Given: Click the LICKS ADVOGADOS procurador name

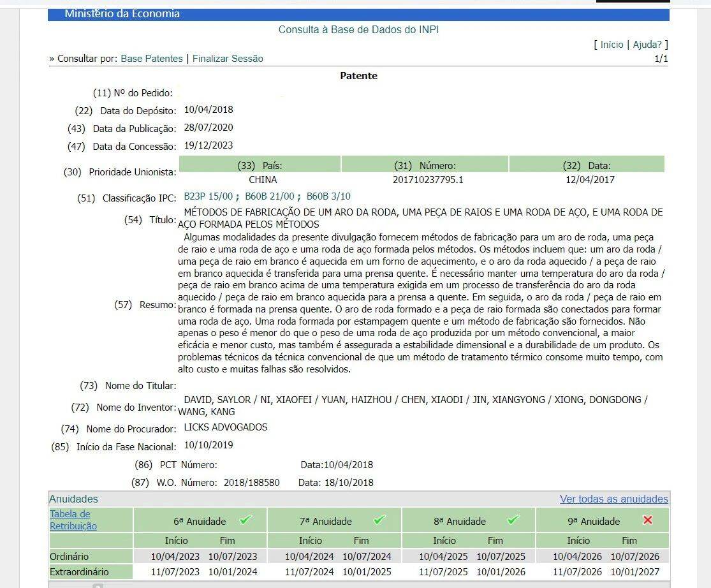Looking at the screenshot, I should pos(225,427).
